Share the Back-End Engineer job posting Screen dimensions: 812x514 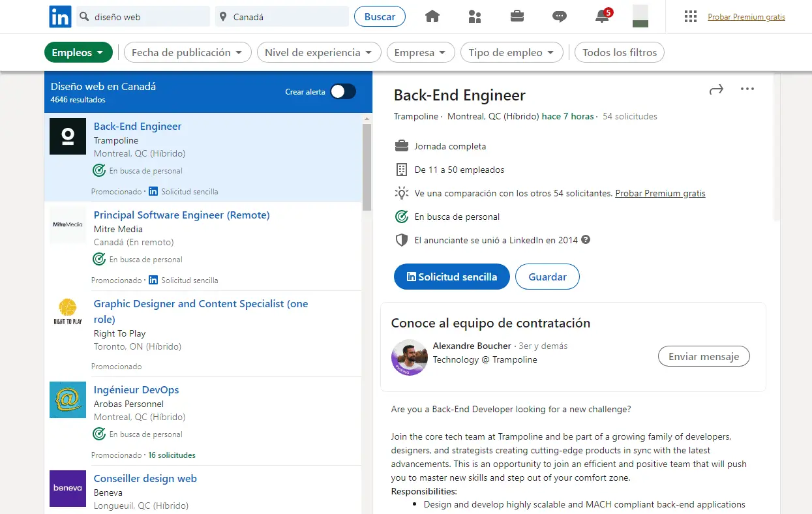click(x=716, y=90)
